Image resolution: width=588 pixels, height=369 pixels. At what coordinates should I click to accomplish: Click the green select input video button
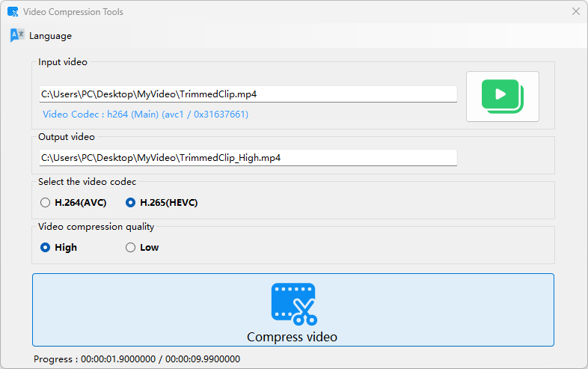[x=503, y=97]
